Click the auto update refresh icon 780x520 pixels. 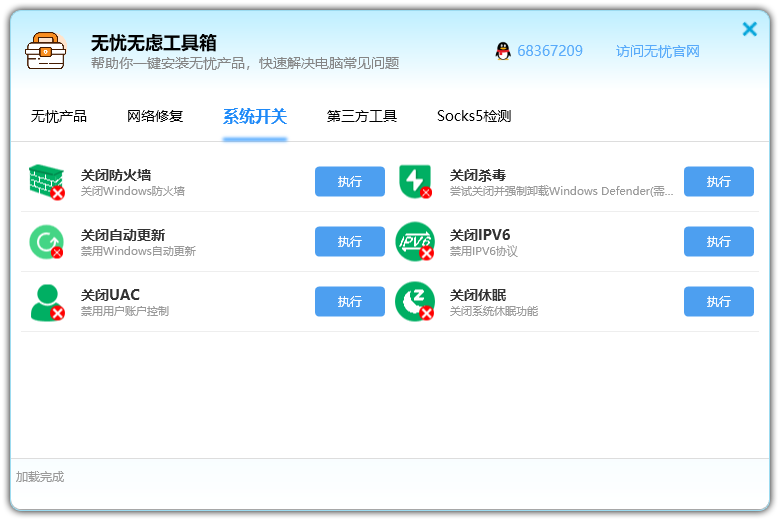(x=47, y=242)
